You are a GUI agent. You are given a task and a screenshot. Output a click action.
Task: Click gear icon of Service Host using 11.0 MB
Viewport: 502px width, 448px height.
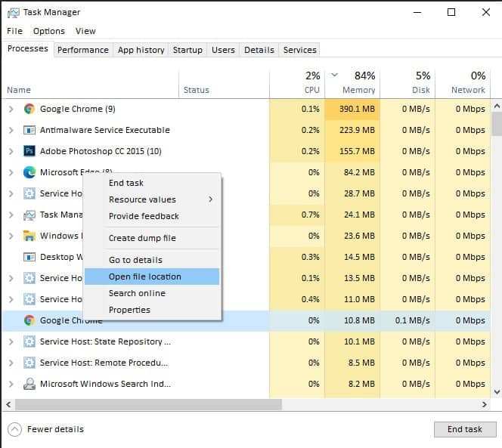tap(29, 299)
